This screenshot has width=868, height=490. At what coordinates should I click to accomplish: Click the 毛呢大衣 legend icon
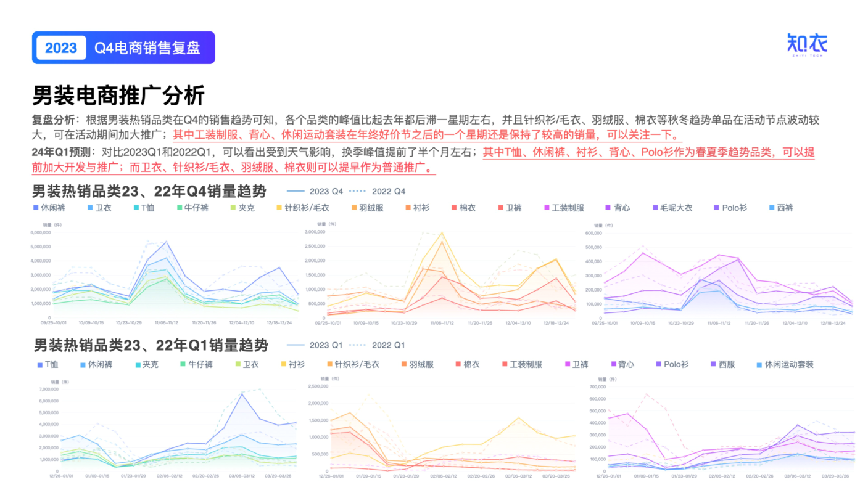coord(654,208)
